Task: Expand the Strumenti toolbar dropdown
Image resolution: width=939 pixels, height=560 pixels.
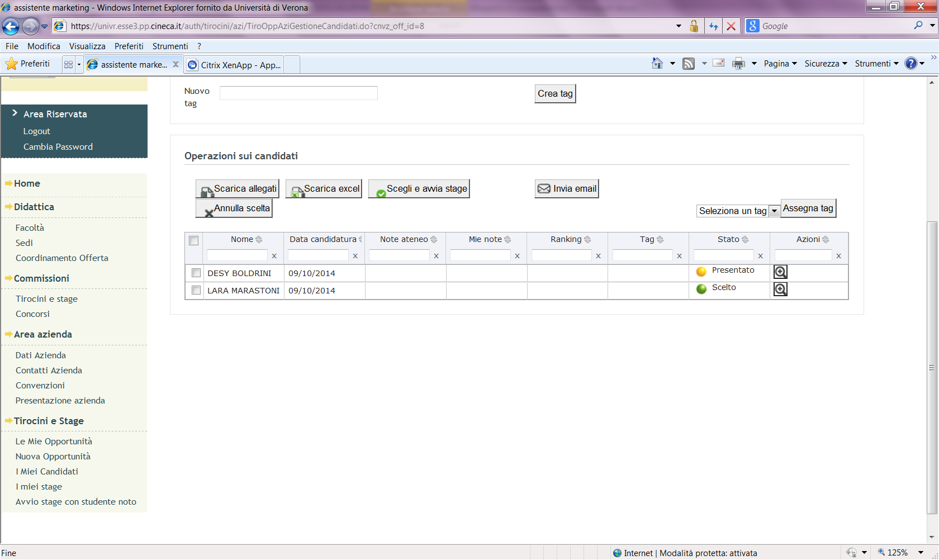Action: [x=876, y=64]
